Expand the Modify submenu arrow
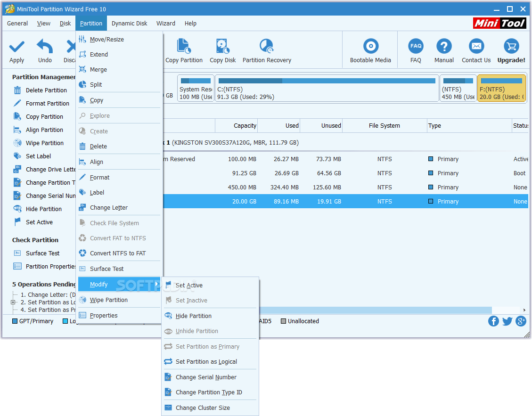The image size is (532, 416). (156, 284)
